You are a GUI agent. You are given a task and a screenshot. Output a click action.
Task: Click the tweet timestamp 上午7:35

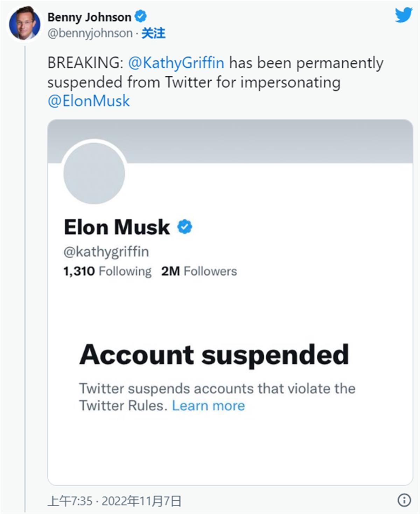point(70,501)
